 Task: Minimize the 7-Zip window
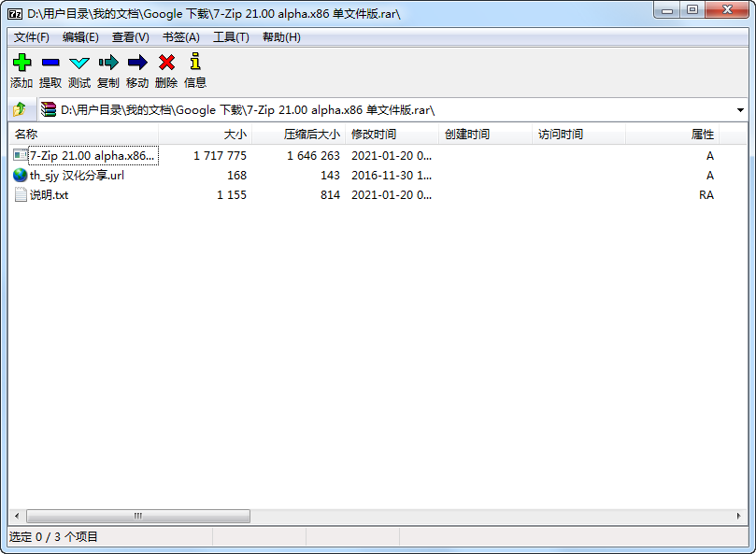click(x=667, y=10)
